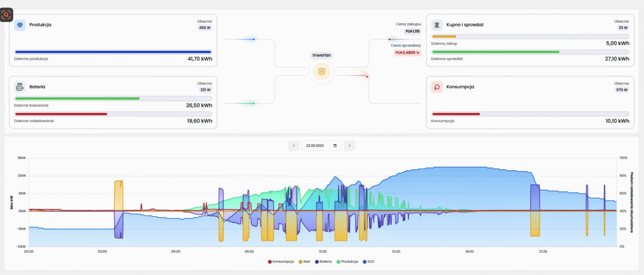This screenshot has width=644, height=275.
Task: Click the orange screenshot search icon
Action: tap(6, 15)
